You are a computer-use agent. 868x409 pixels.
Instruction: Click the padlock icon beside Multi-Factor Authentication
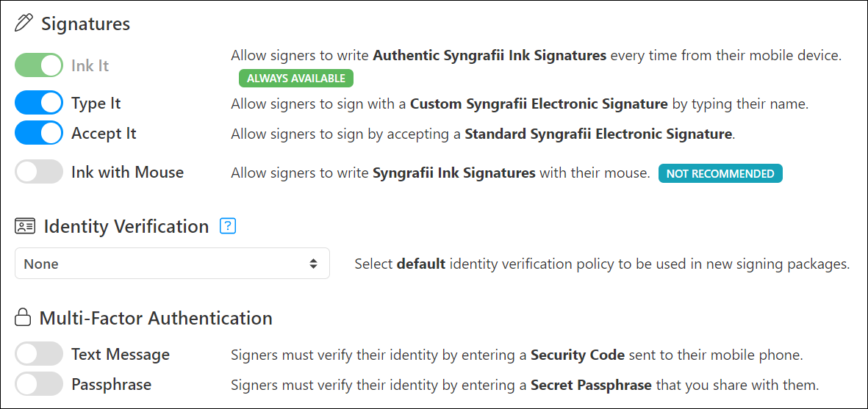[23, 318]
